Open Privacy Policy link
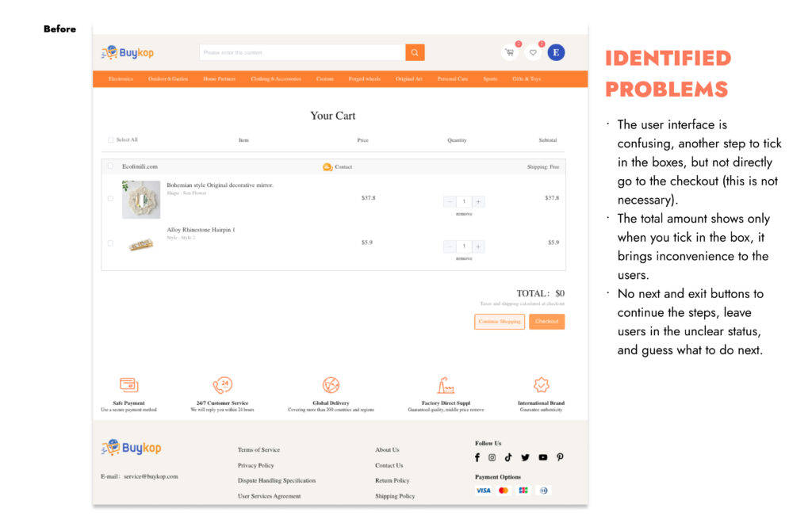Image resolution: width=812 pixels, height=527 pixels. [255, 465]
